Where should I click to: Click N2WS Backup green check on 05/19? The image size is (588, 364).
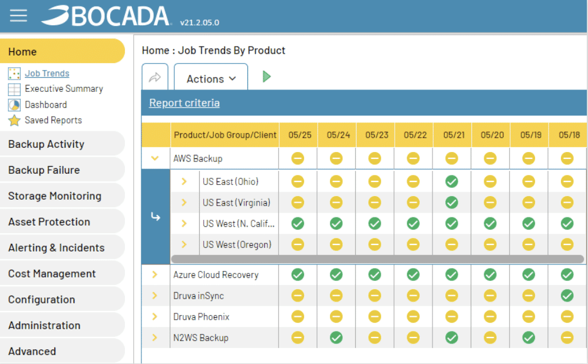coord(528,337)
